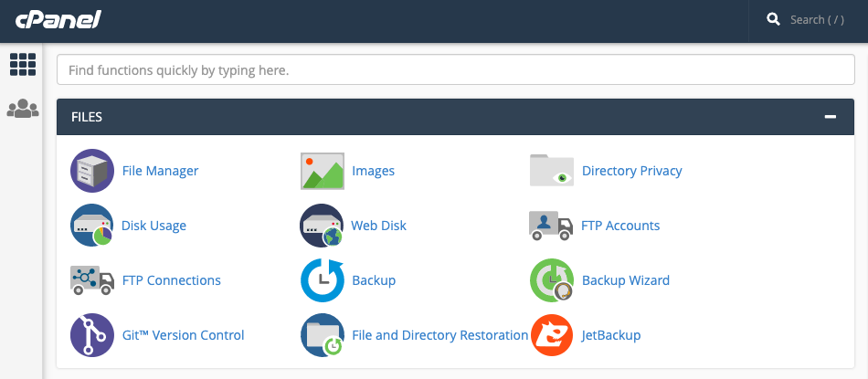Select the Disk Usage icon
The image size is (868, 379).
click(92, 226)
